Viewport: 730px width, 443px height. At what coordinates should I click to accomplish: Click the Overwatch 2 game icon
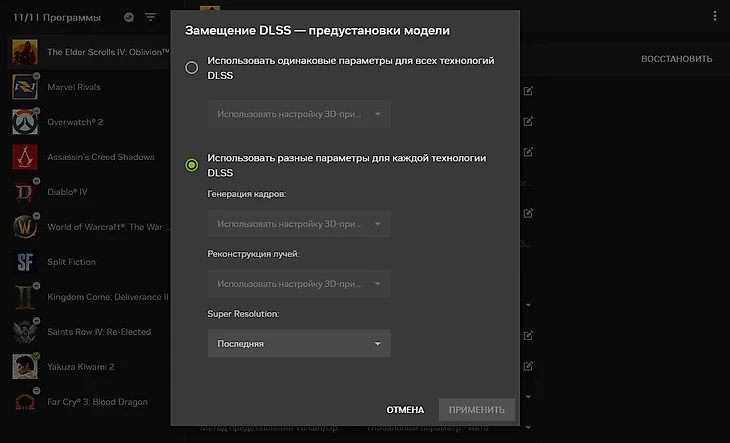click(25, 122)
